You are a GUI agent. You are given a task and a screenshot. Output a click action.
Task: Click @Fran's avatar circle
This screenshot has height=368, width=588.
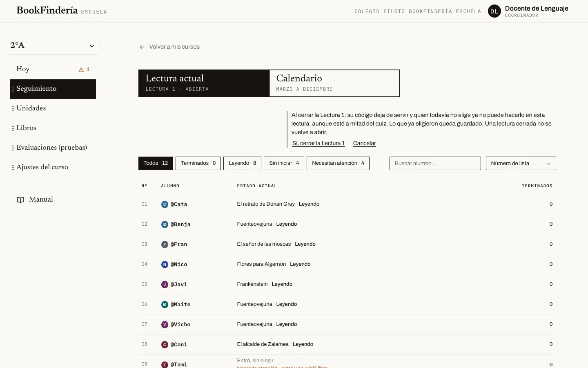point(165,245)
